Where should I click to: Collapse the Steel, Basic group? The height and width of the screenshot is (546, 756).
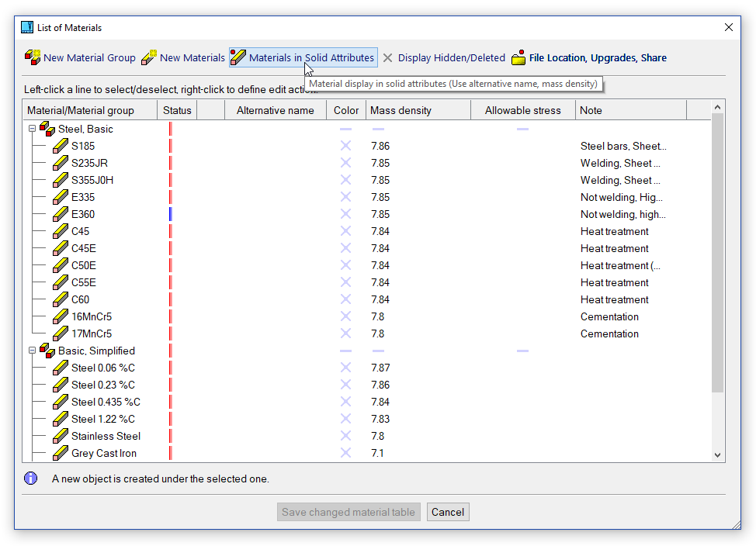point(32,129)
